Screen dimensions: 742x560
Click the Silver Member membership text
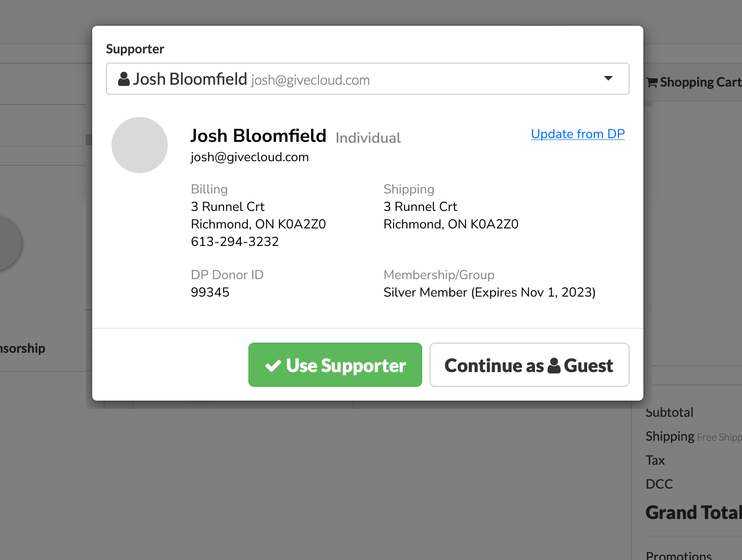(x=489, y=292)
